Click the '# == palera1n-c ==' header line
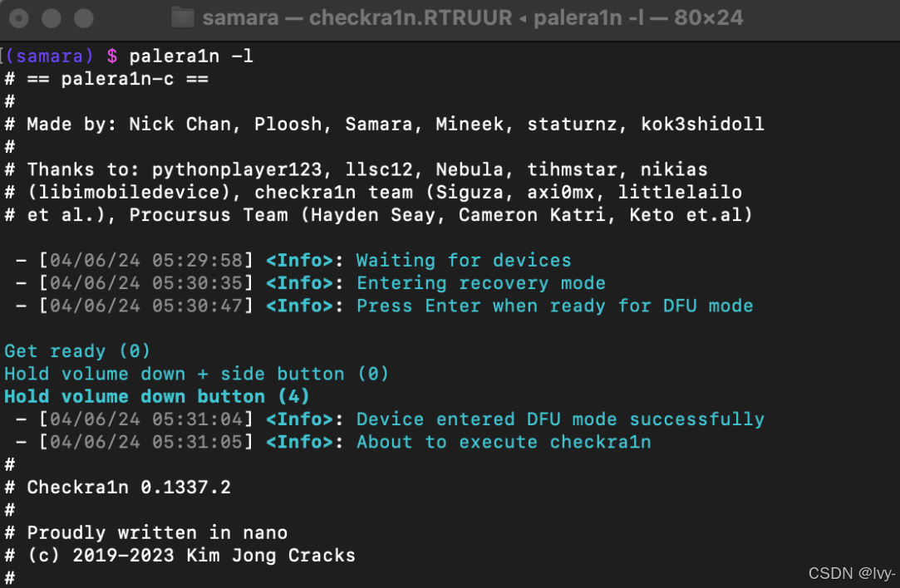Image resolution: width=900 pixels, height=588 pixels. click(106, 79)
